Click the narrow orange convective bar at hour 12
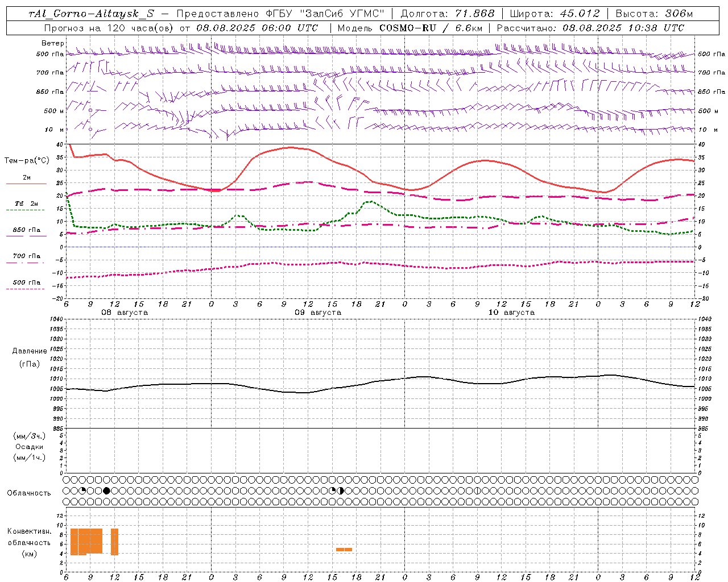 114,542
